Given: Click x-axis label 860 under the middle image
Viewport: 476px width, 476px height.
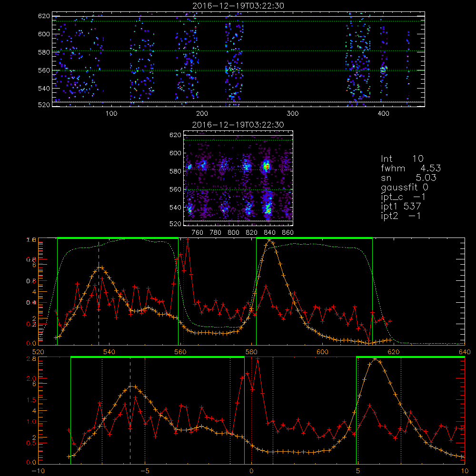Looking at the screenshot, I should pos(288,233).
